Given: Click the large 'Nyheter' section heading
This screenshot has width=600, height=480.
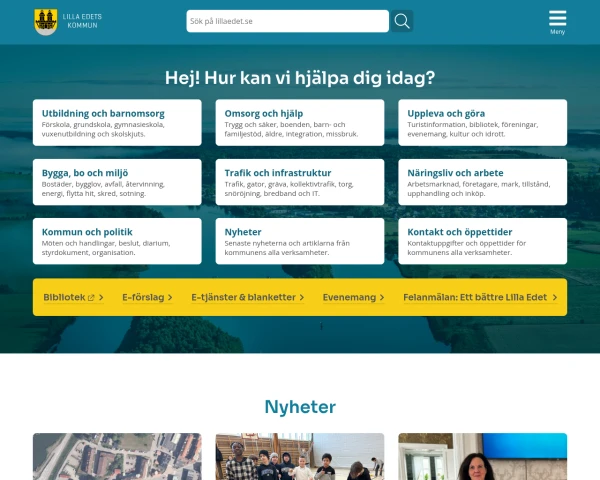Looking at the screenshot, I should tap(300, 407).
